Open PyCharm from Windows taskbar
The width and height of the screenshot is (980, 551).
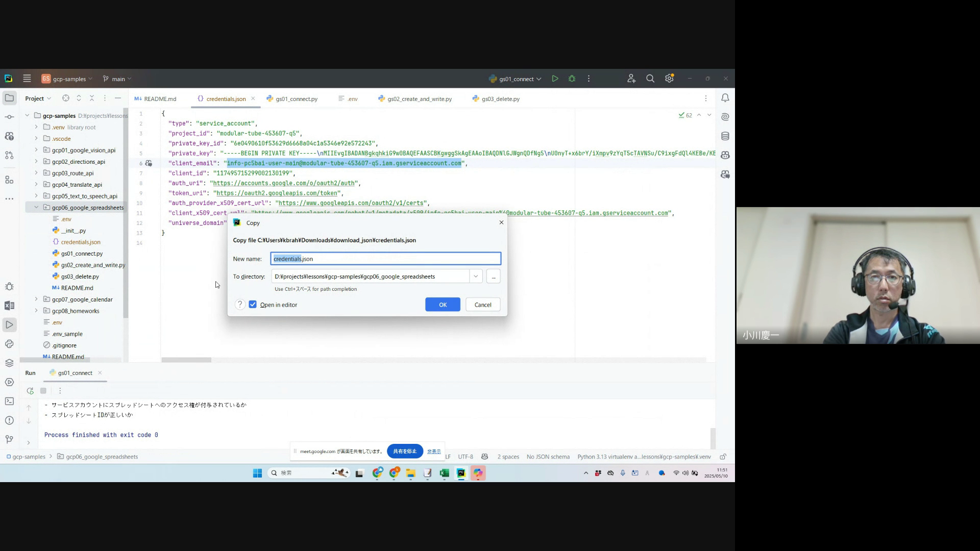coord(461,473)
